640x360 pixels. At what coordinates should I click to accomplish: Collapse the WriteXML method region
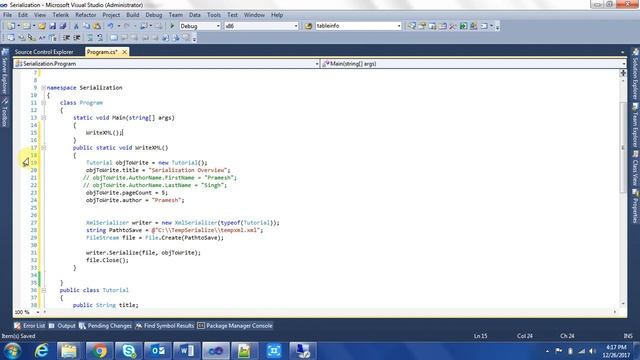[43, 148]
